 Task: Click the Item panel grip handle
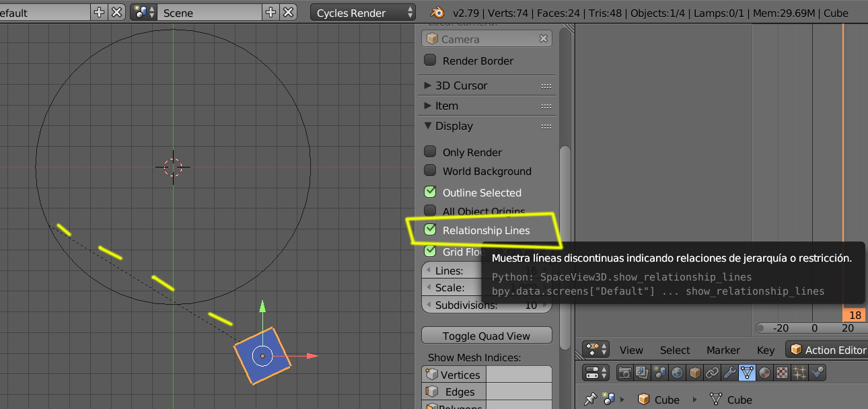click(546, 106)
